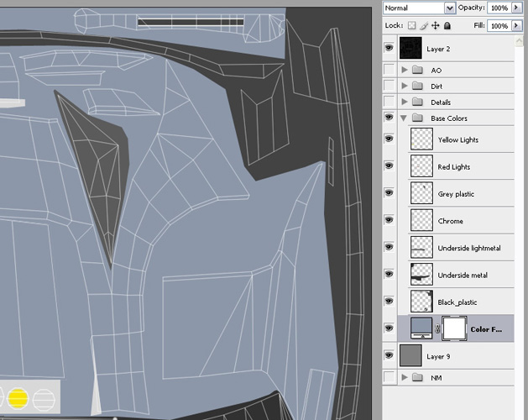
Task: Click the lock image pixels brush icon
Action: pos(424,26)
